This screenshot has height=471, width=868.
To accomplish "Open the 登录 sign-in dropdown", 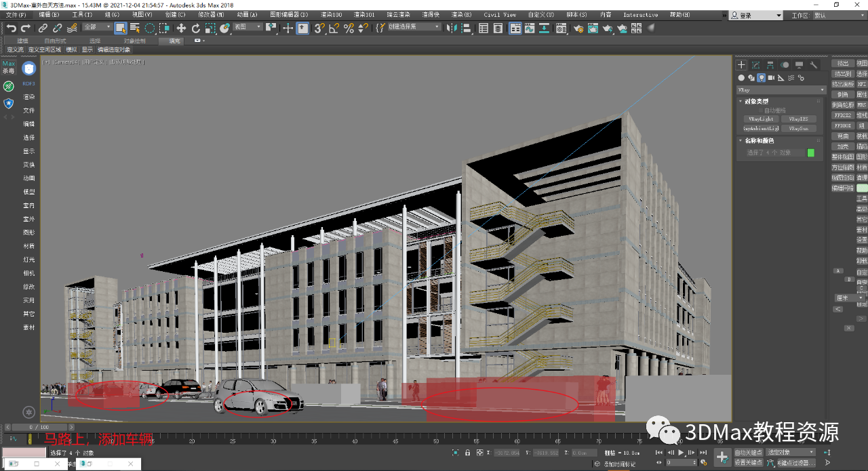I will [x=756, y=15].
